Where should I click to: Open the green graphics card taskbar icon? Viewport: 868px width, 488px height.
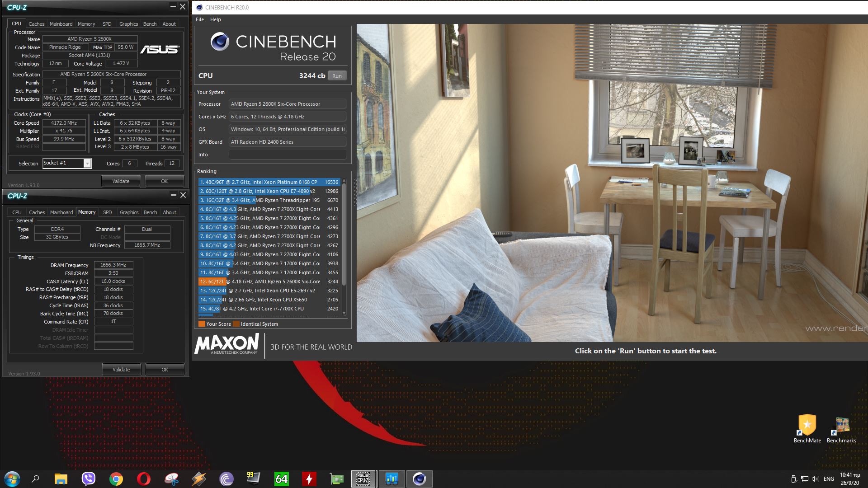tap(337, 479)
